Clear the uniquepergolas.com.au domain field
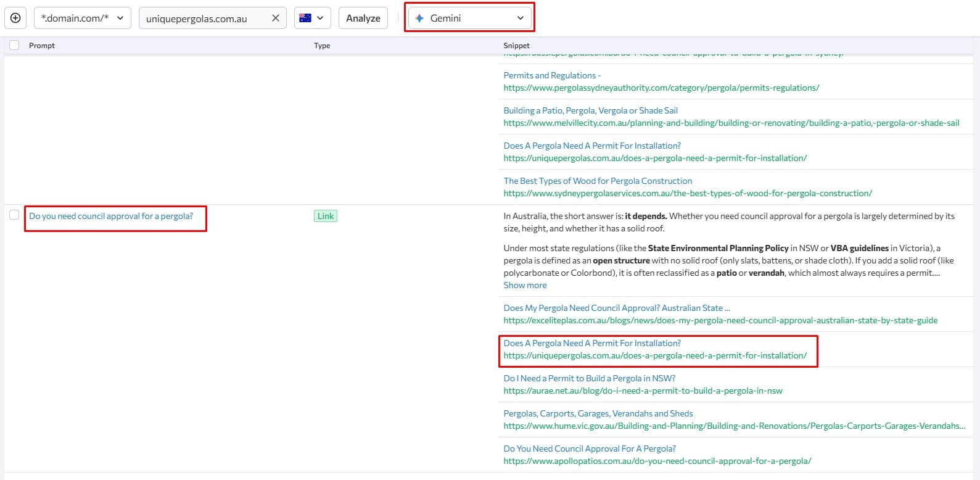This screenshot has height=480, width=980. (x=276, y=18)
